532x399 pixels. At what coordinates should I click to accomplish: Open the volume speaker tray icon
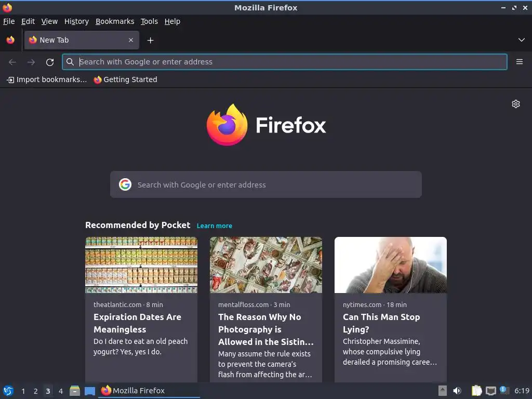point(457,391)
